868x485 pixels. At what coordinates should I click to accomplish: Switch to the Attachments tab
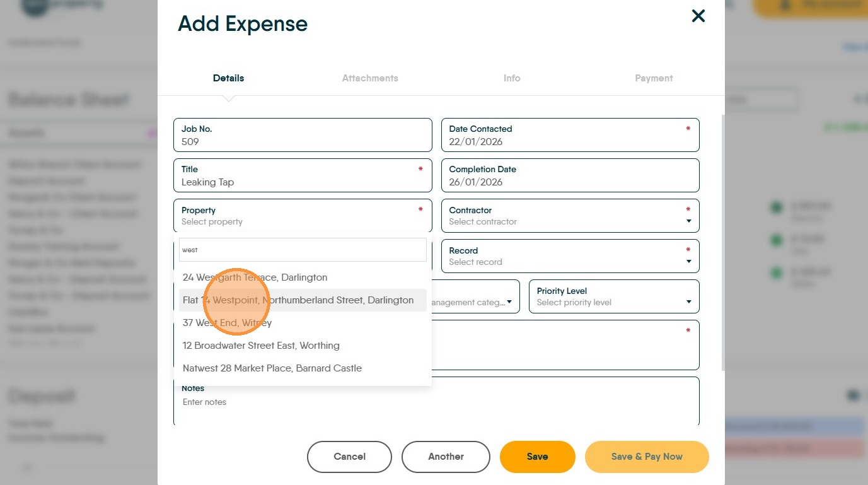[x=370, y=78]
